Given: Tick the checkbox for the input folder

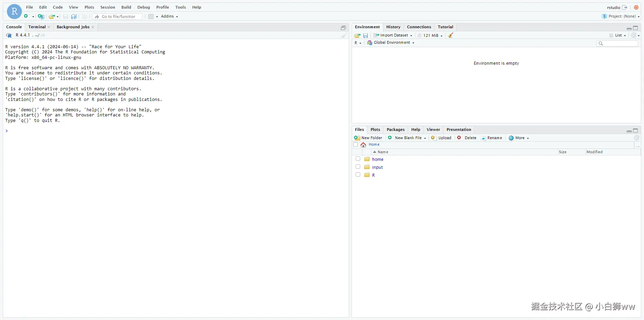Looking at the screenshot, I should click(358, 167).
